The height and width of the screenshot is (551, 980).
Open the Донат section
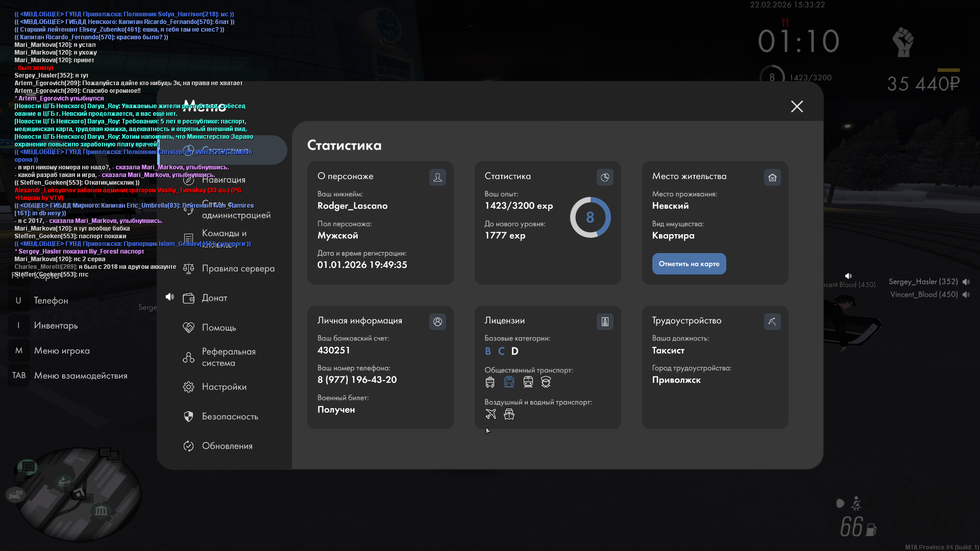pyautogui.click(x=214, y=298)
